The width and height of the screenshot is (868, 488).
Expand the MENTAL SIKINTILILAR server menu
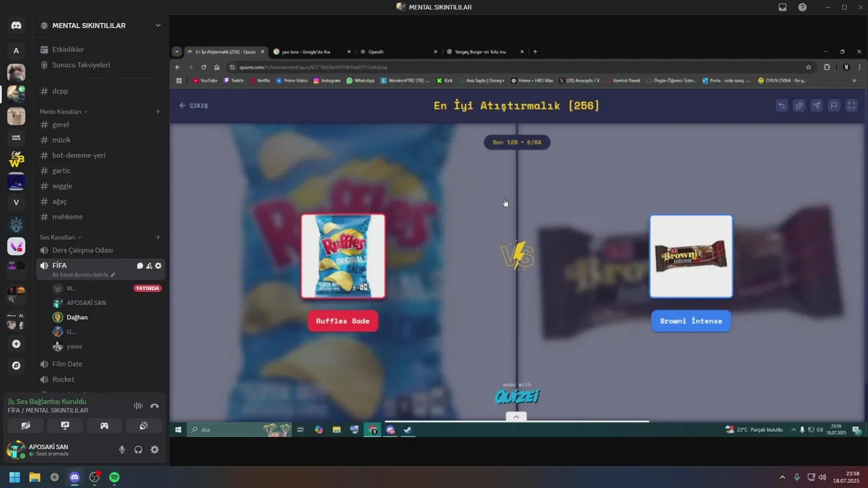point(158,26)
